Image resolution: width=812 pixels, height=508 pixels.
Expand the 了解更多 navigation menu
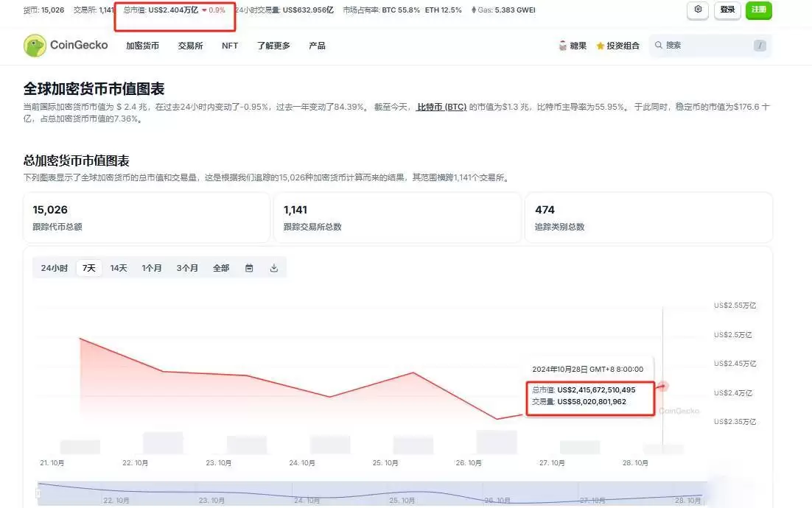tap(273, 46)
